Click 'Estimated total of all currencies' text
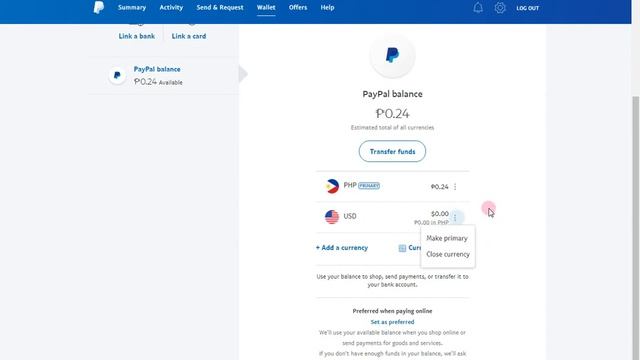This screenshot has height=360, width=640. [x=392, y=127]
